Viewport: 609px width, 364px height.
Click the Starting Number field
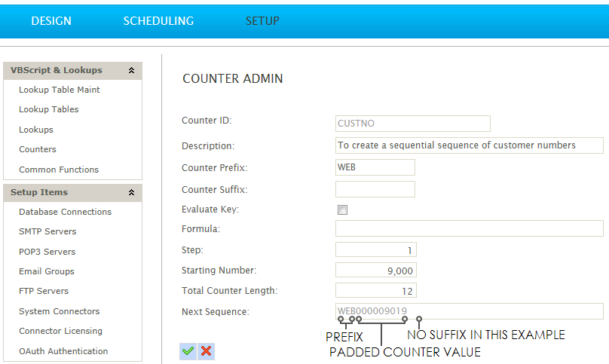point(375,270)
